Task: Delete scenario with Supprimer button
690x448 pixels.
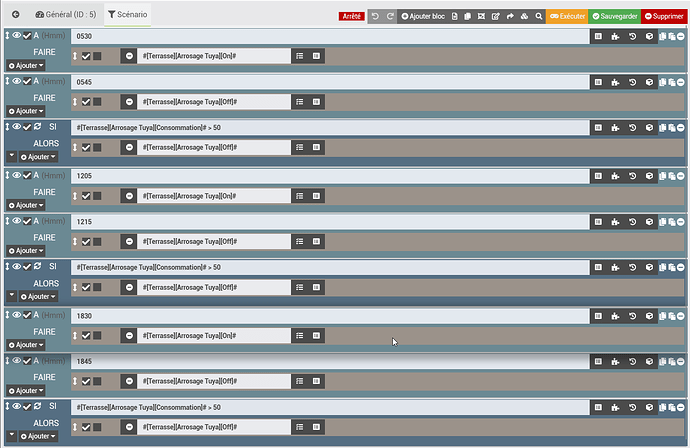Action: (664, 16)
